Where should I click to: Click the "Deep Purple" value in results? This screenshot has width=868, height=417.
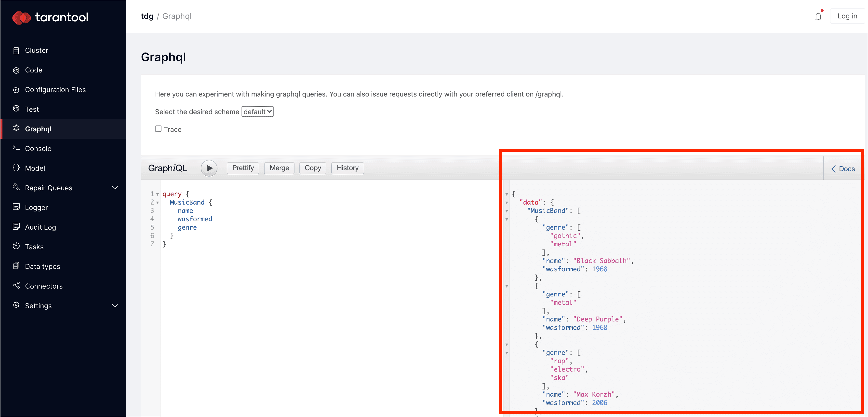click(598, 319)
